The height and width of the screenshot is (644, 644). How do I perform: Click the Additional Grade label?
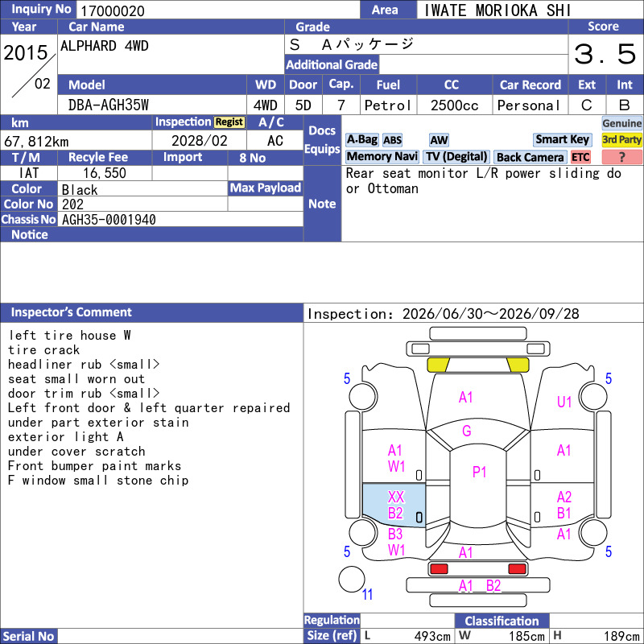point(332,64)
